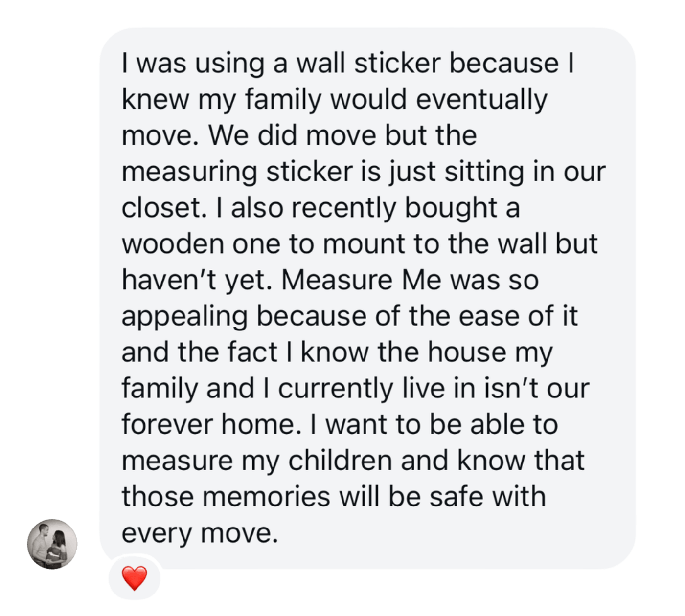Click the red heart reaction icon
Screen dimensions: 685x616
(x=134, y=578)
